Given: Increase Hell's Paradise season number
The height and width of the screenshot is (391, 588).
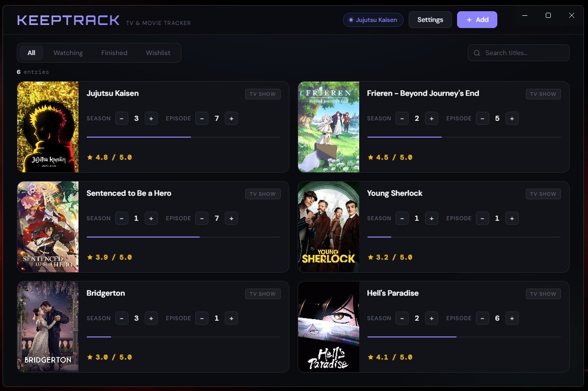Looking at the screenshot, I should [x=432, y=318].
